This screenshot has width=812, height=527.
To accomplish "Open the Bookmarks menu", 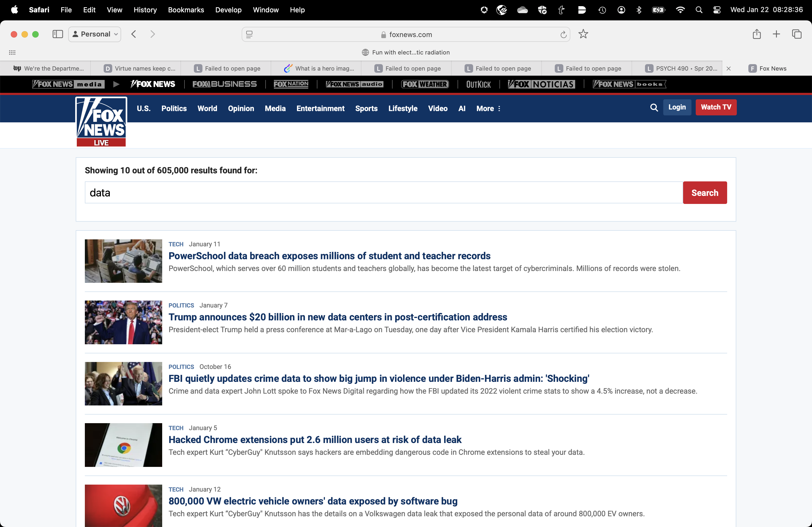I will [x=186, y=10].
